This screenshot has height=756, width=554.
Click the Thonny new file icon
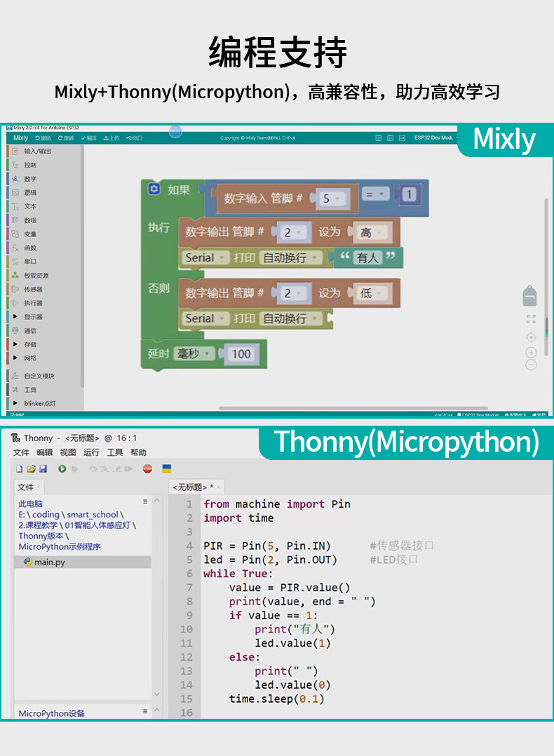point(20,468)
